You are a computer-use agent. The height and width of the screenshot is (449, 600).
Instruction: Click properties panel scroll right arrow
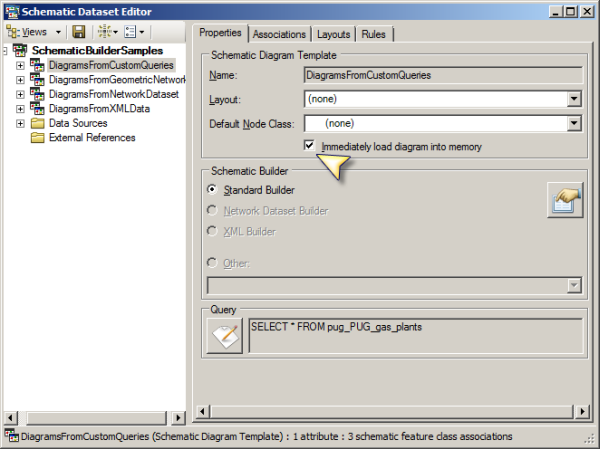[582, 411]
